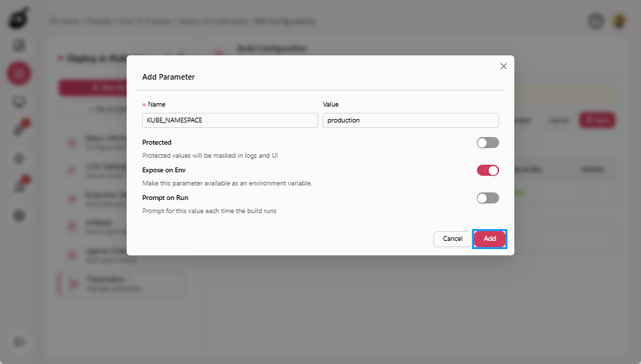Disable the Expose on Env toggle
The height and width of the screenshot is (364, 641).
pyautogui.click(x=488, y=170)
